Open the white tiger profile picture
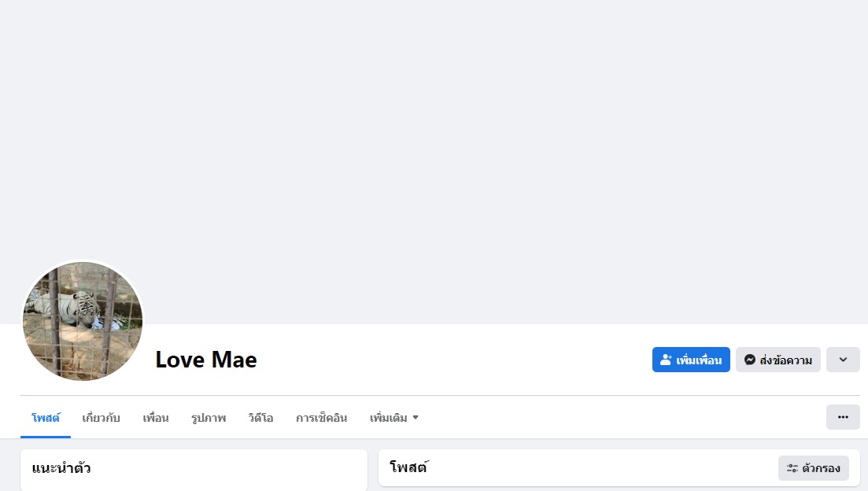 tap(83, 321)
